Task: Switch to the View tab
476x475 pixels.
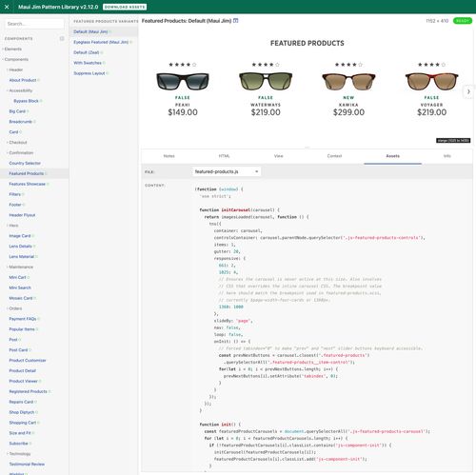Action: (279, 156)
